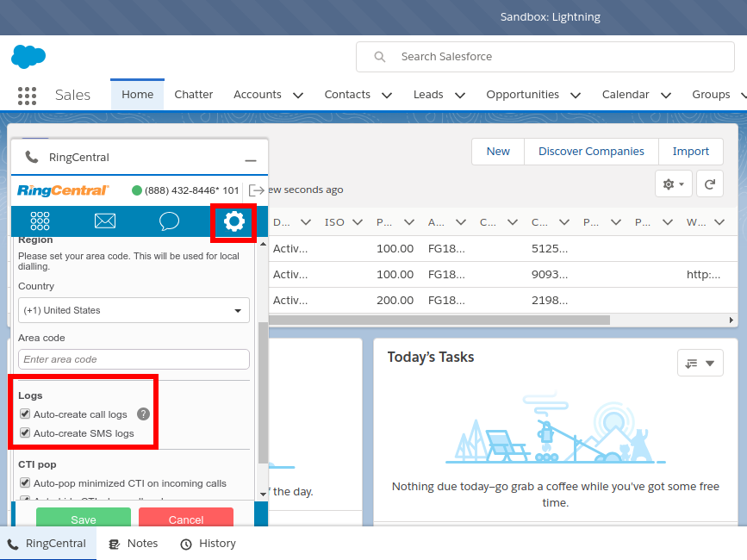Image resolution: width=747 pixels, height=560 pixels.
Task: Click the Area code input field
Action: point(134,359)
